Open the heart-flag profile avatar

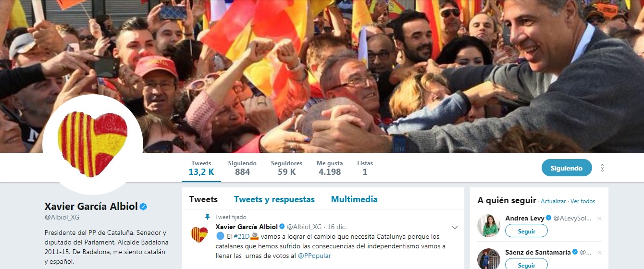pyautogui.click(x=93, y=145)
